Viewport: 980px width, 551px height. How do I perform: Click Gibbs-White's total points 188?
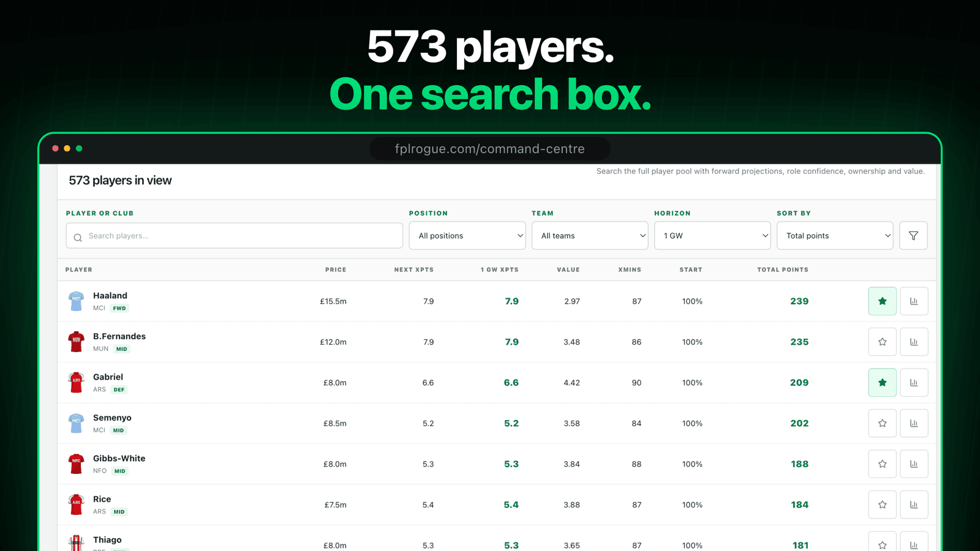[799, 464]
